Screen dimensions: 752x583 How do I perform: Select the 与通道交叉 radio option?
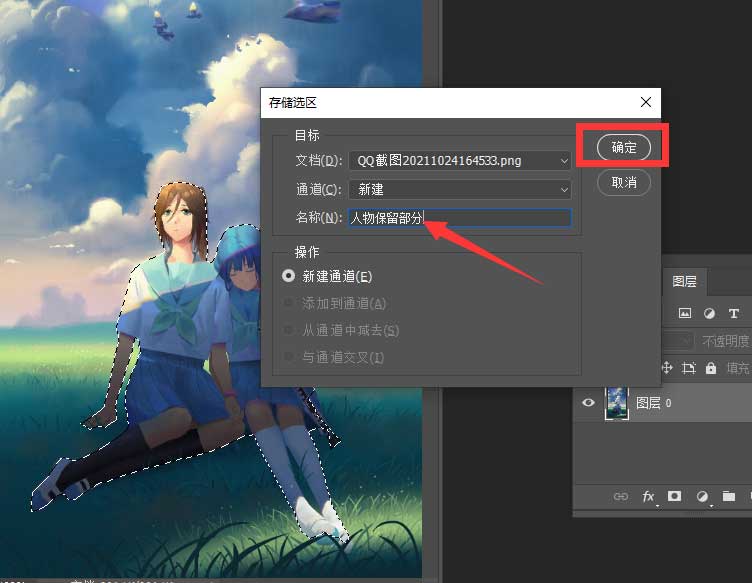[x=288, y=357]
